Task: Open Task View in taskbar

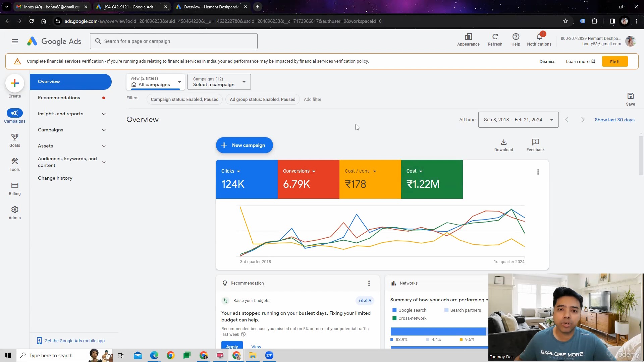Action: [x=121, y=355]
